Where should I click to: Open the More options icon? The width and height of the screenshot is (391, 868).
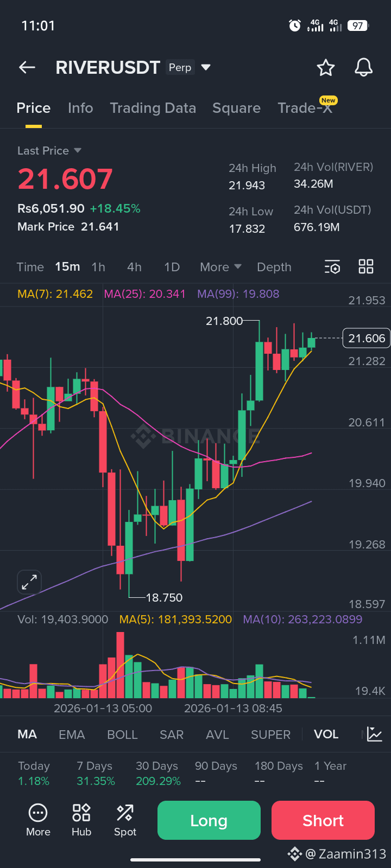tap(38, 819)
